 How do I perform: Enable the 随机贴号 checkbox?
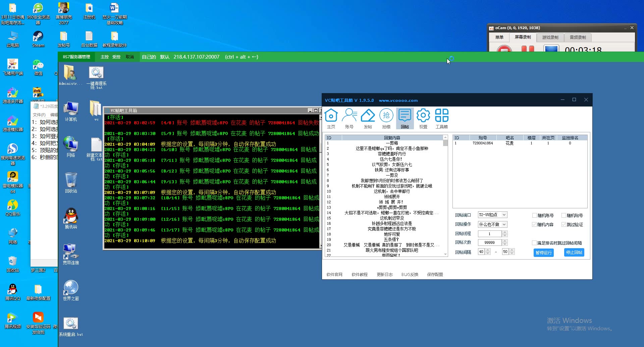tap(564, 215)
